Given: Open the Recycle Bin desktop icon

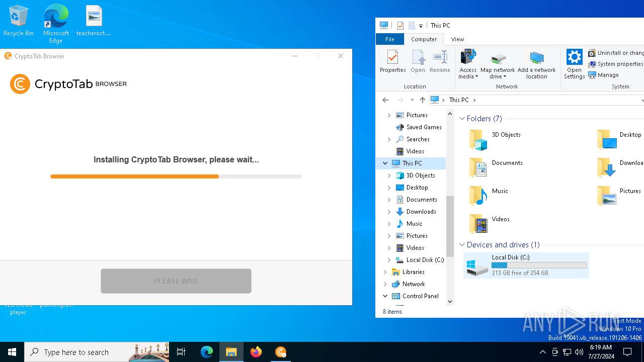Looking at the screenshot, I should click(19, 21).
